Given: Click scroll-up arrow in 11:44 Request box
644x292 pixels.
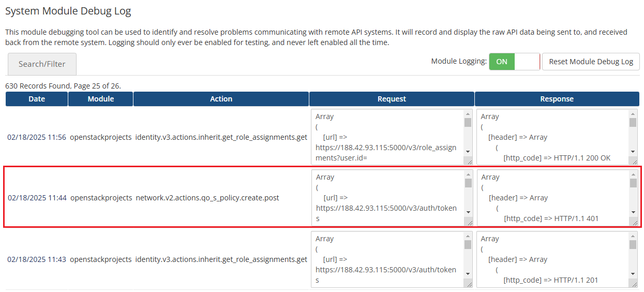Looking at the screenshot, I should pyautogui.click(x=469, y=174).
